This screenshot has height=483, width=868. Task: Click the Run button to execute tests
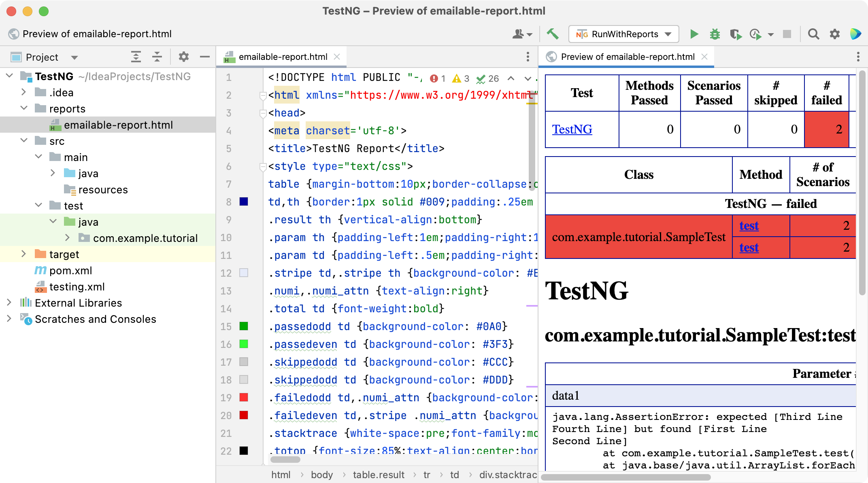coord(692,34)
